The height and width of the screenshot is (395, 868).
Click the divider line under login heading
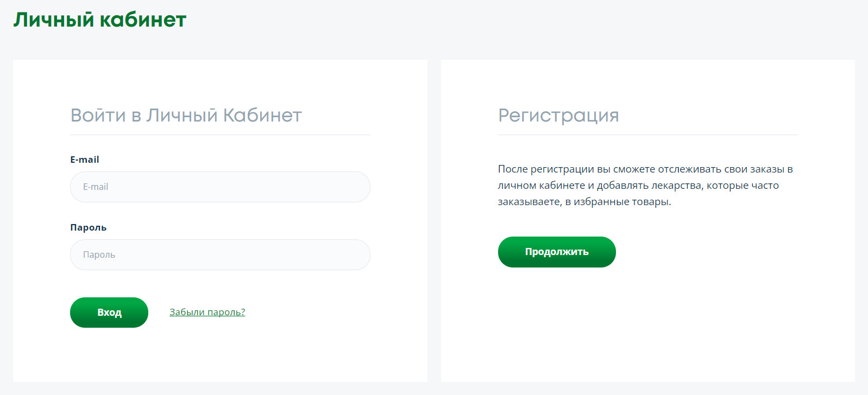click(x=220, y=135)
